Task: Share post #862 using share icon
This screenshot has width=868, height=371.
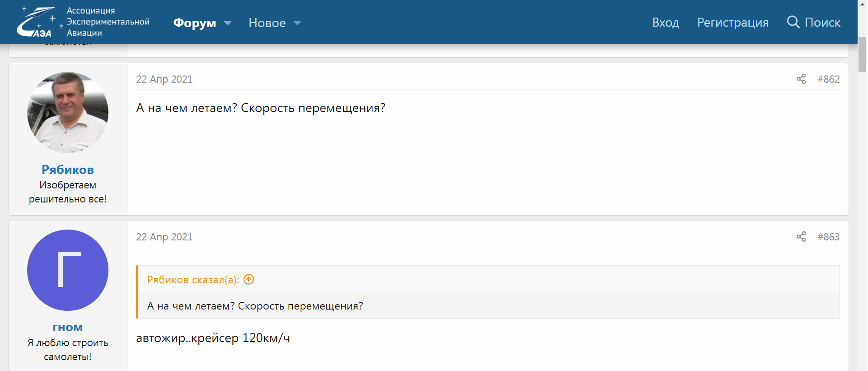Action: coord(801,79)
